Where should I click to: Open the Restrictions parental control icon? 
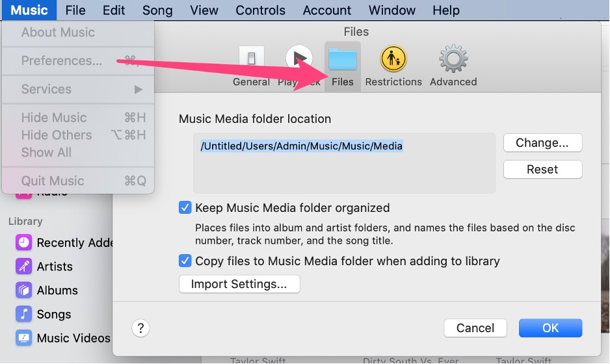(x=393, y=60)
